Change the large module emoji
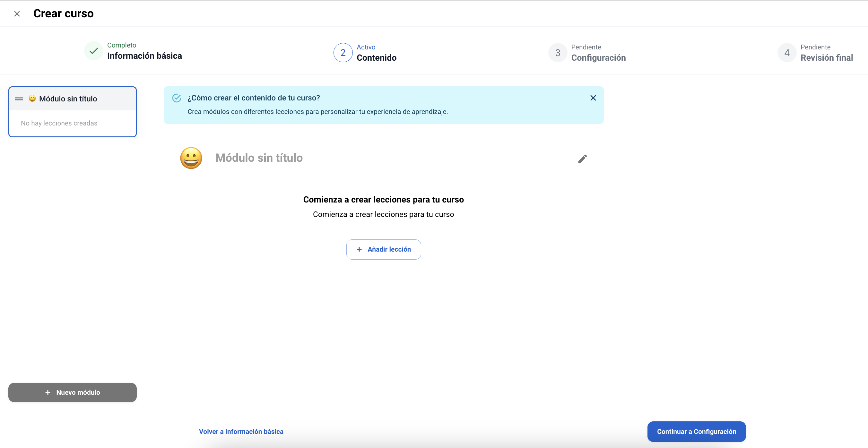Screen dimensions: 868x448 pos(191,158)
